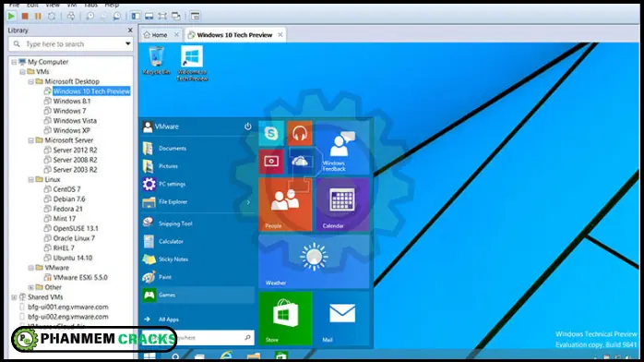
Task: Close the Home tab
Action: tap(176, 34)
